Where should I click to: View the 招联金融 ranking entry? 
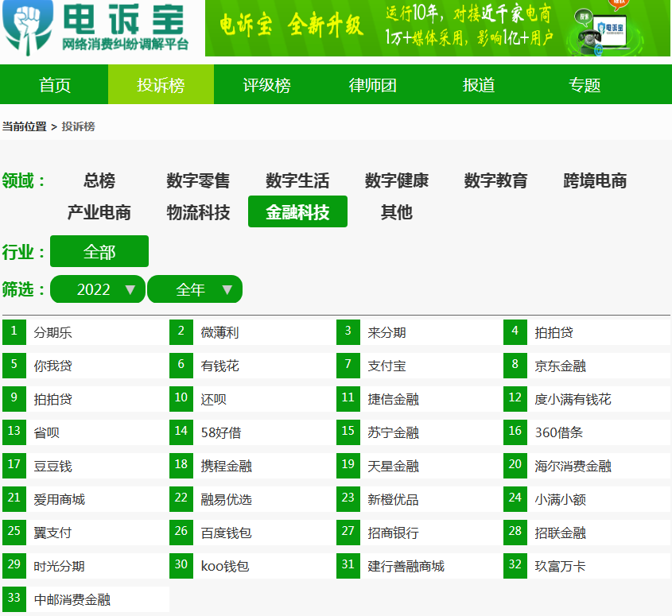point(587,533)
